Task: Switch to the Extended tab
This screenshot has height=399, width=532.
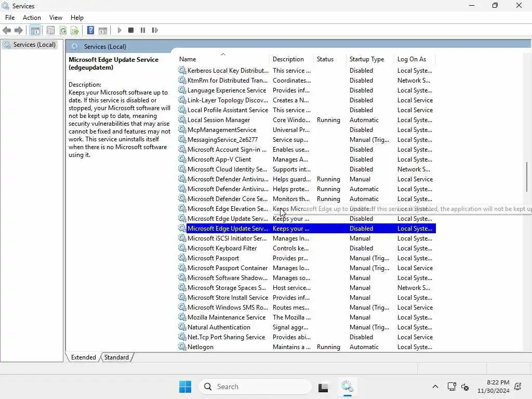Action: point(84,357)
